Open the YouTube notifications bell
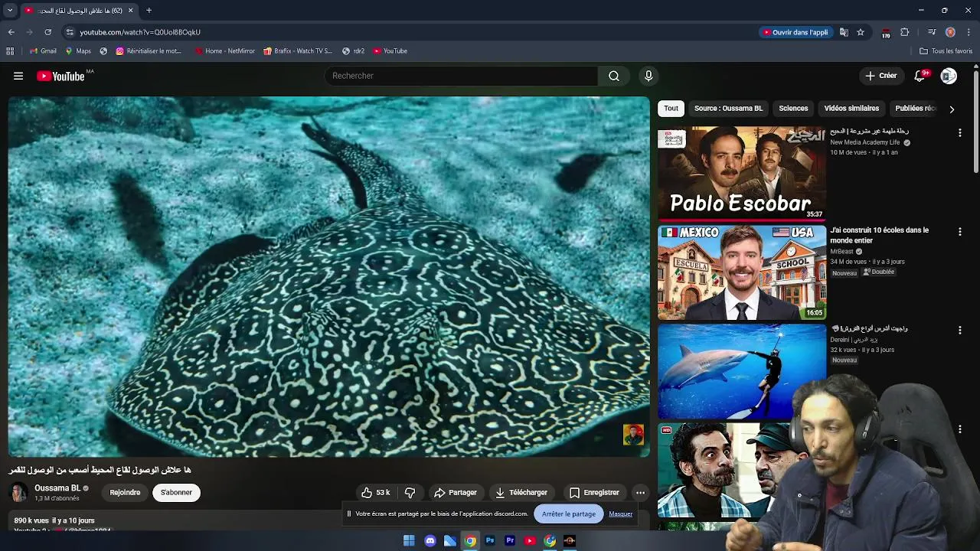 point(920,76)
